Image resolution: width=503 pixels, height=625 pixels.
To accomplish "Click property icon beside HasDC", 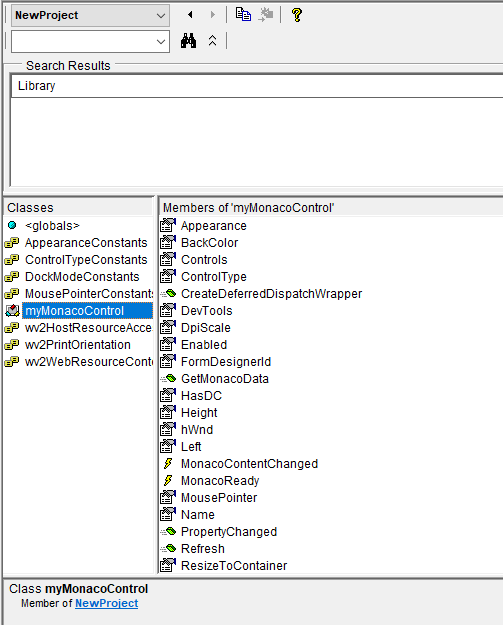I will click(x=168, y=395).
